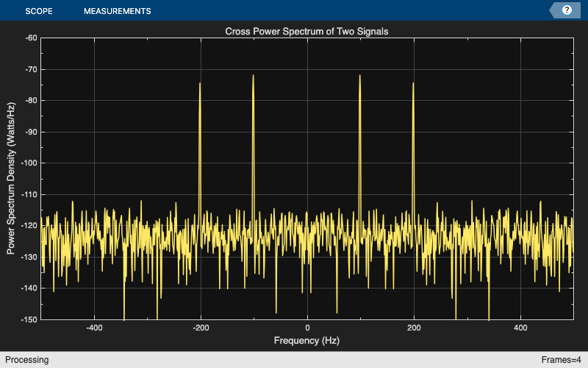This screenshot has height=368, width=588.
Task: Click the 'Frequency (Hz)' axis label
Action: point(306,340)
